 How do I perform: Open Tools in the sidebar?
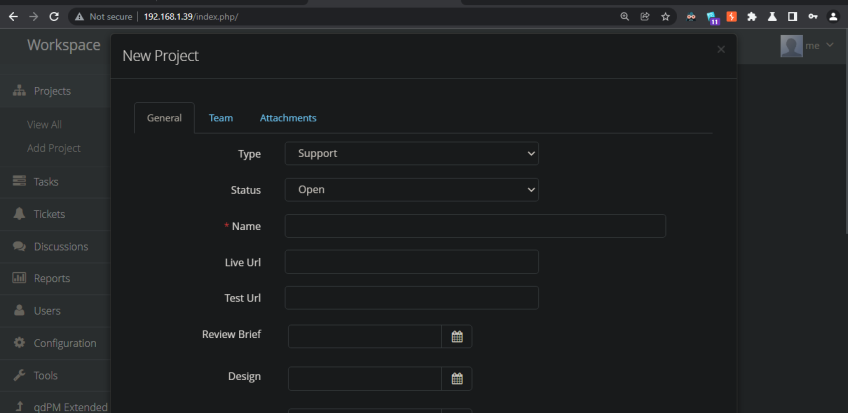(55, 375)
